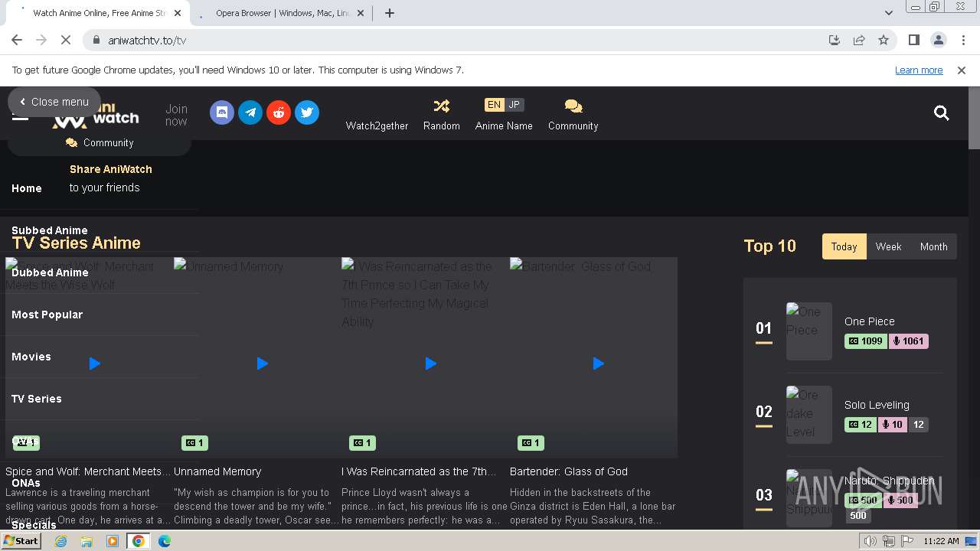Open the Reddit social icon
980x551 pixels.
279,112
